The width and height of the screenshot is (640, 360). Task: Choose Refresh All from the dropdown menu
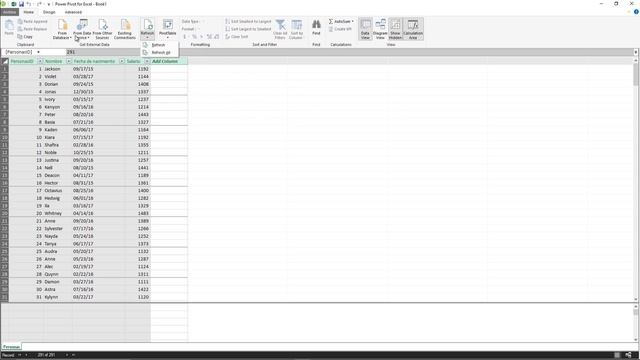159,53
